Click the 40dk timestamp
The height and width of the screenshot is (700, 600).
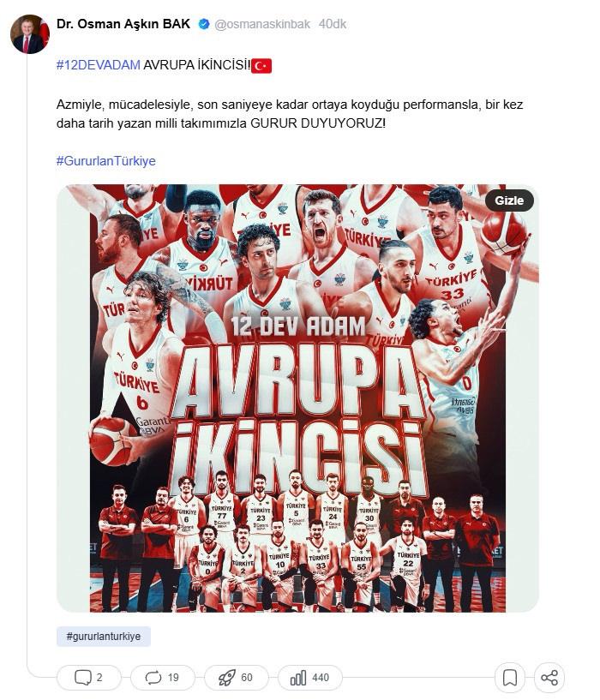333,24
